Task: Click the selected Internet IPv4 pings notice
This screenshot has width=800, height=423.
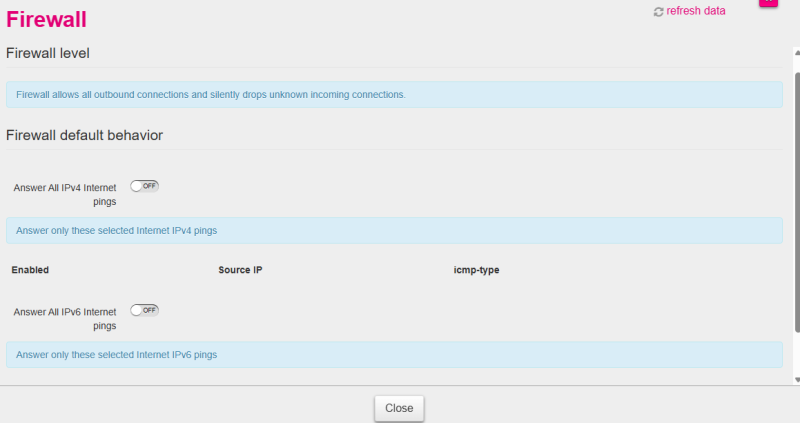Action: pos(394,231)
